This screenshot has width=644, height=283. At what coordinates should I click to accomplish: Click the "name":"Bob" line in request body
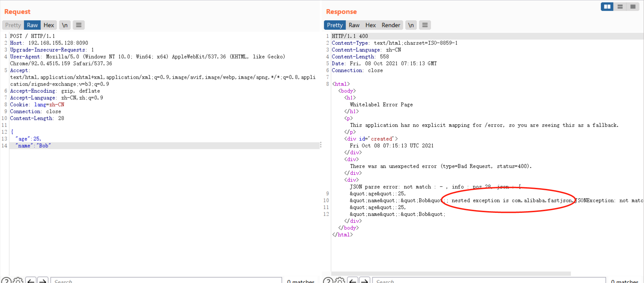click(33, 146)
